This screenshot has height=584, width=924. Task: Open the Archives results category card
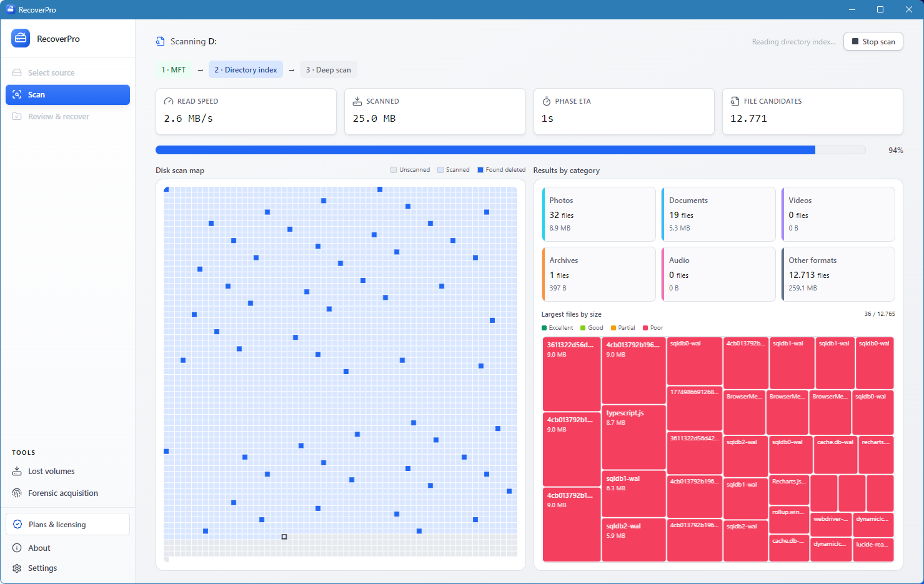point(599,274)
